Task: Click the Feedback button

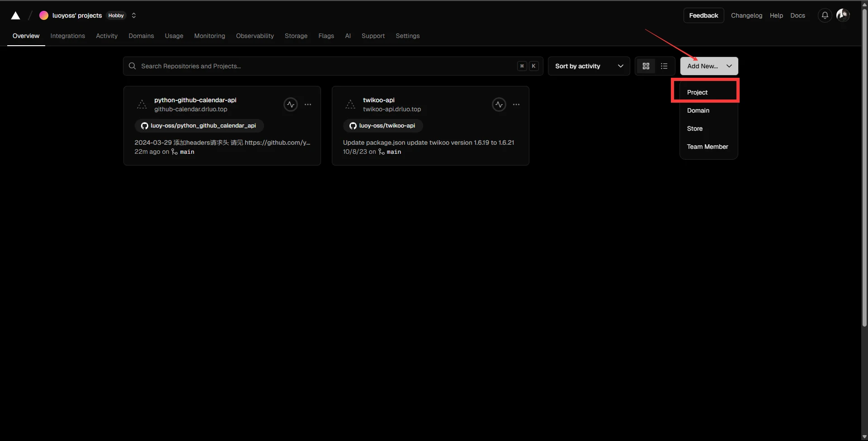Action: [x=703, y=15]
